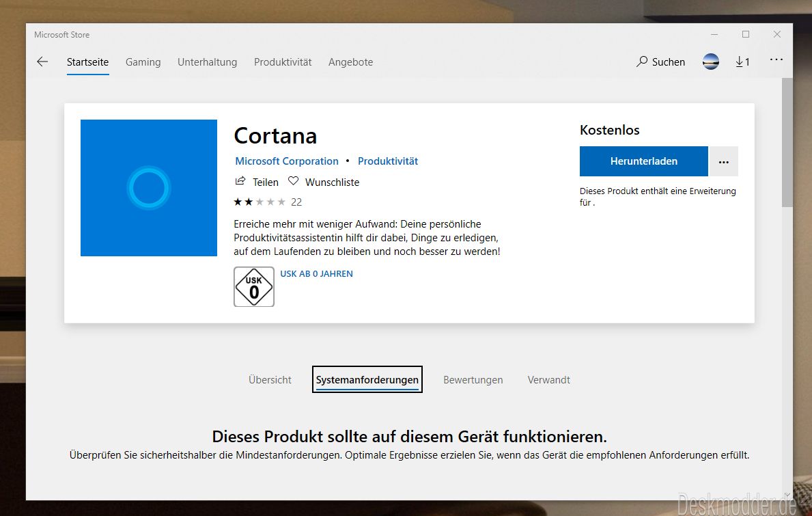Click the Kostenlos price label
812x516 pixels.
[x=610, y=130]
